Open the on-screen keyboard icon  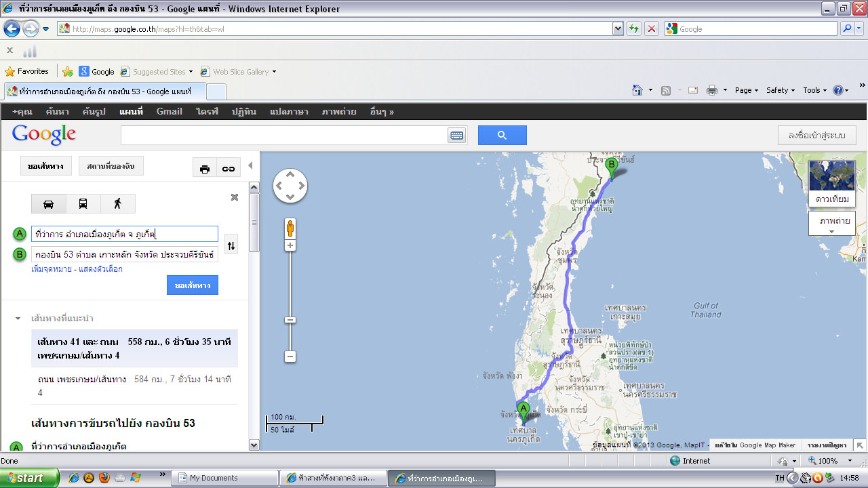coord(457,136)
